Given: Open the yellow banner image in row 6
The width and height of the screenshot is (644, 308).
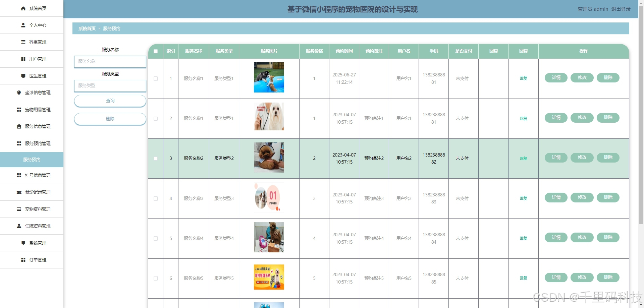Looking at the screenshot, I should coord(269,277).
